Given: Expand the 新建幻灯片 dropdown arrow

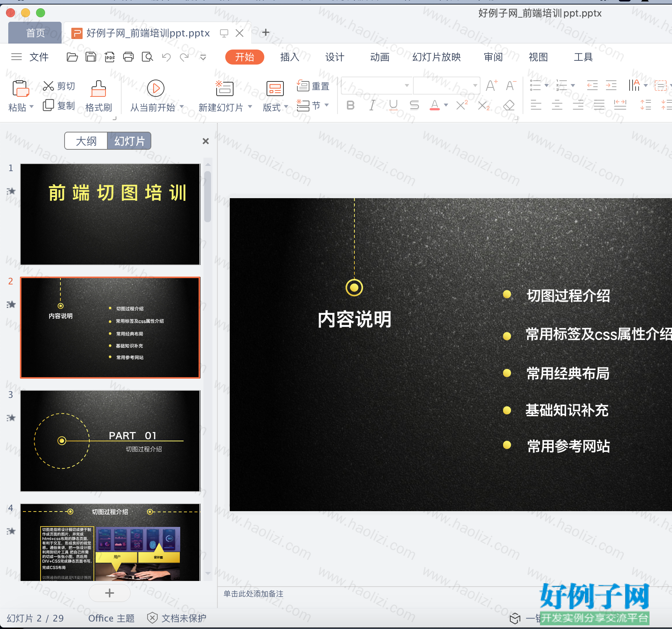Looking at the screenshot, I should click(250, 107).
